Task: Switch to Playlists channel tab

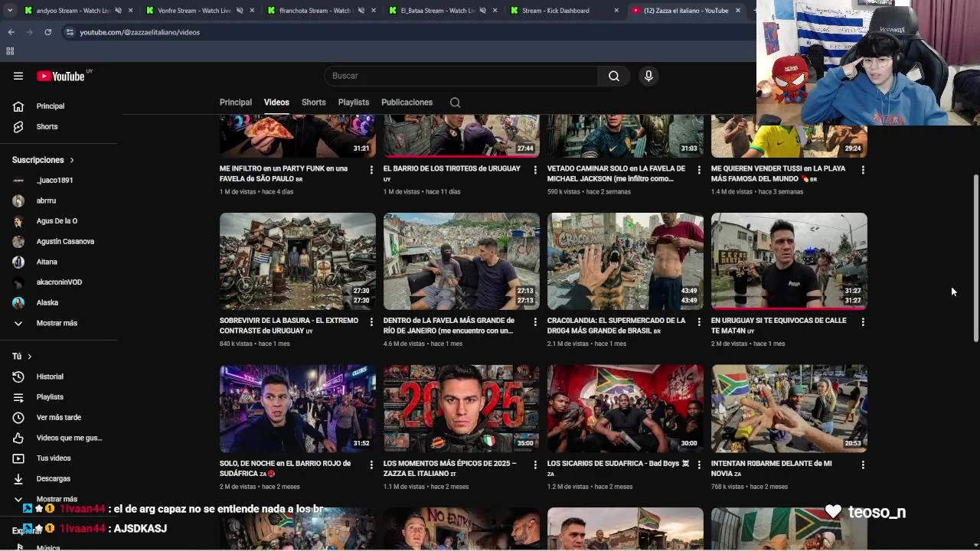Action: click(354, 103)
